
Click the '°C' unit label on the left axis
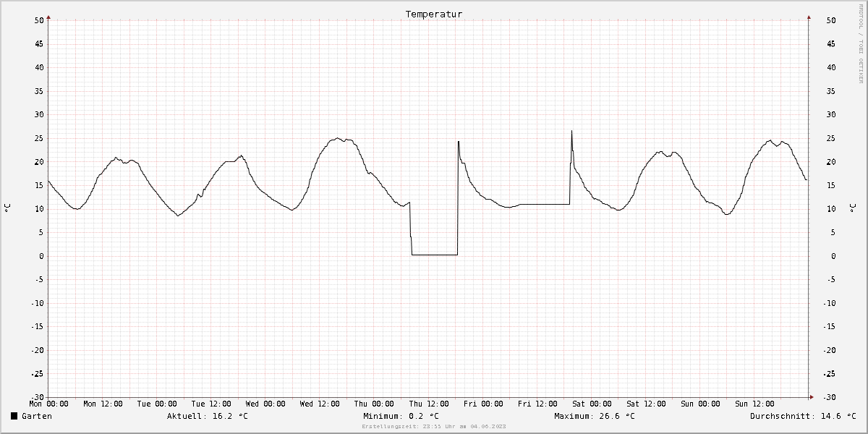tap(7, 208)
